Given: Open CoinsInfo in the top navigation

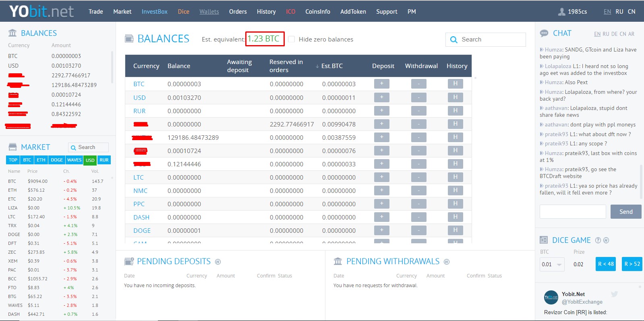Looking at the screenshot, I should pyautogui.click(x=318, y=12).
